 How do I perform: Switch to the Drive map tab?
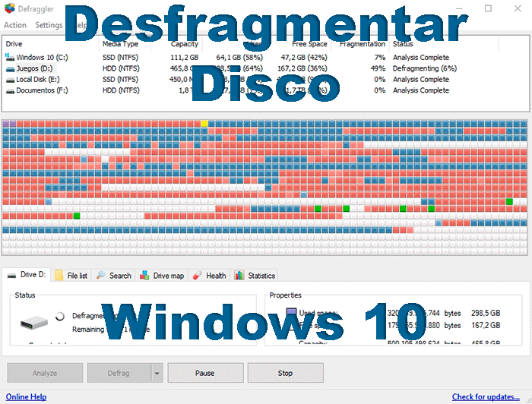162,276
